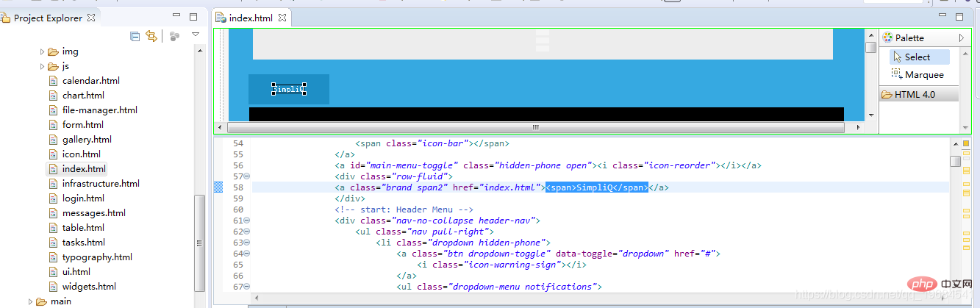The height and width of the screenshot is (308, 980).
Task: Collapse the Palette using its arrow
Action: [x=961, y=37]
